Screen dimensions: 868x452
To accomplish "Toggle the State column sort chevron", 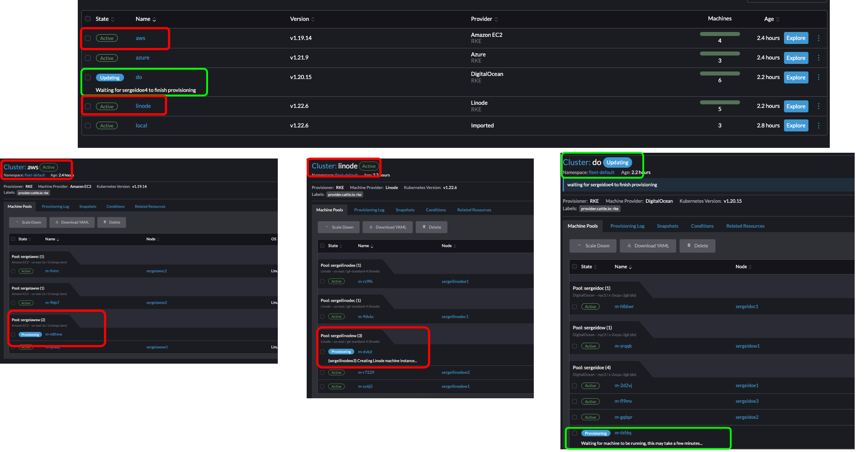I will (x=113, y=19).
